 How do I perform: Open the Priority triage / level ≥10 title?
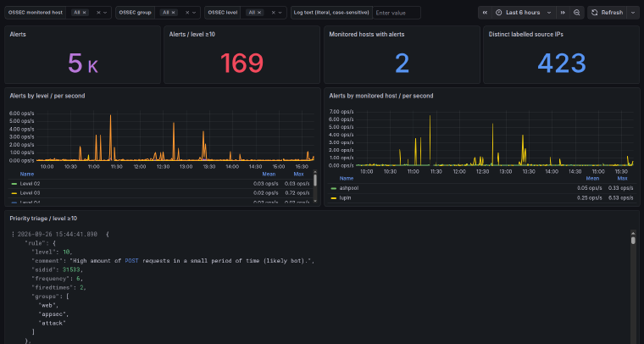pos(43,219)
